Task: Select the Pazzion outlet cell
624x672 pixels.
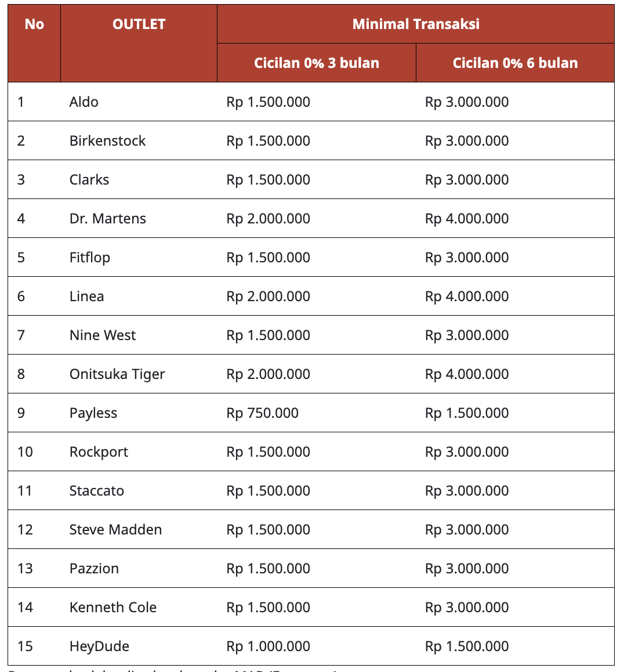Action: click(x=95, y=569)
